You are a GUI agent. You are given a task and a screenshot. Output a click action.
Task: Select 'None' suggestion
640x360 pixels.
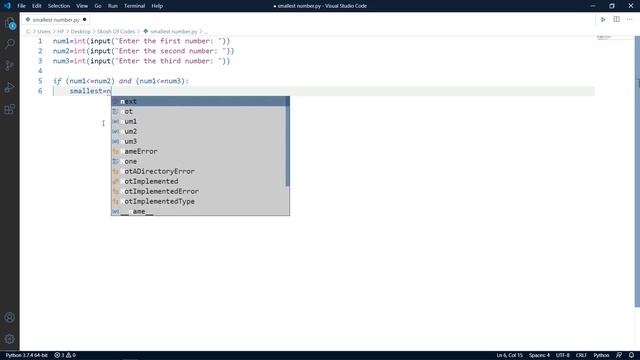tap(198, 161)
